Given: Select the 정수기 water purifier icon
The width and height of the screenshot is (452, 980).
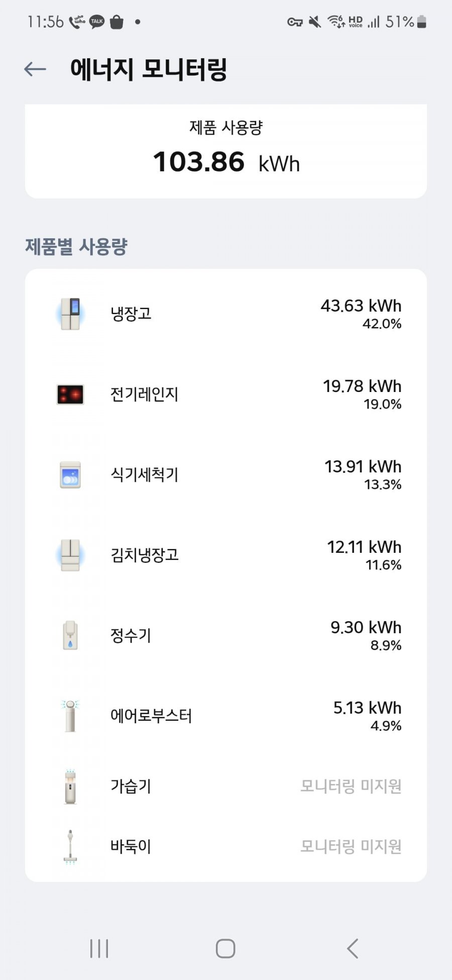Looking at the screenshot, I should [x=70, y=636].
